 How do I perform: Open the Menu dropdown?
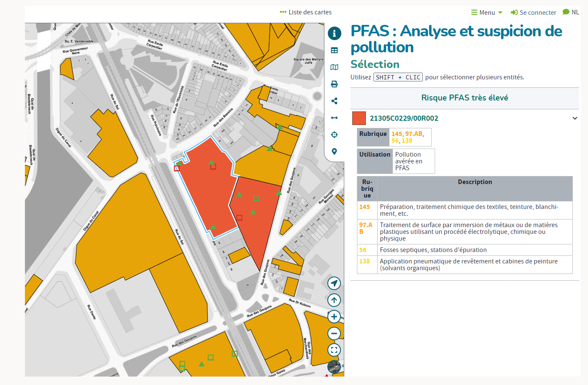[487, 13]
